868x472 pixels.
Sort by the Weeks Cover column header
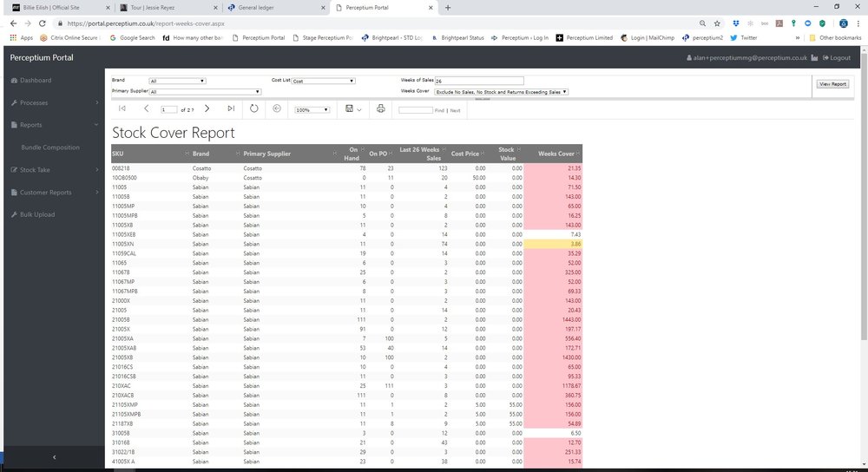pyautogui.click(x=557, y=154)
